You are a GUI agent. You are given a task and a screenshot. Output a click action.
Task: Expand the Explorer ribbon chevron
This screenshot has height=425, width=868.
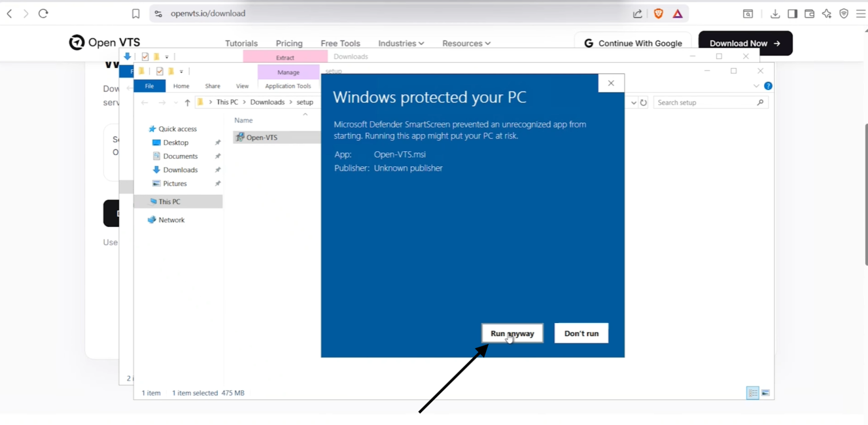756,86
